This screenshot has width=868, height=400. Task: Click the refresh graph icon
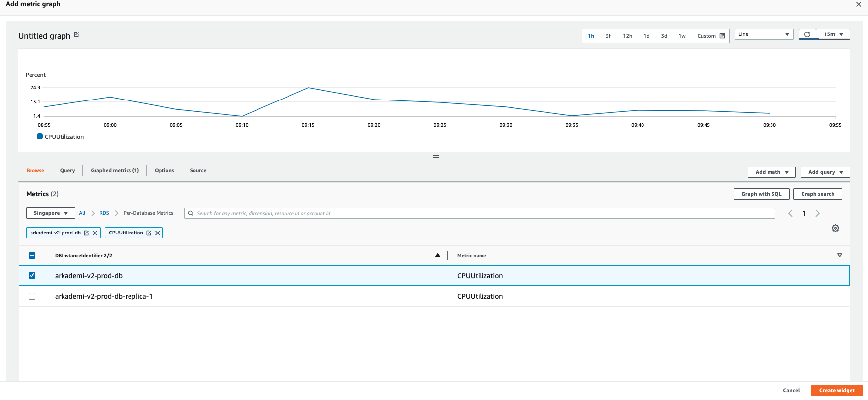pos(807,34)
